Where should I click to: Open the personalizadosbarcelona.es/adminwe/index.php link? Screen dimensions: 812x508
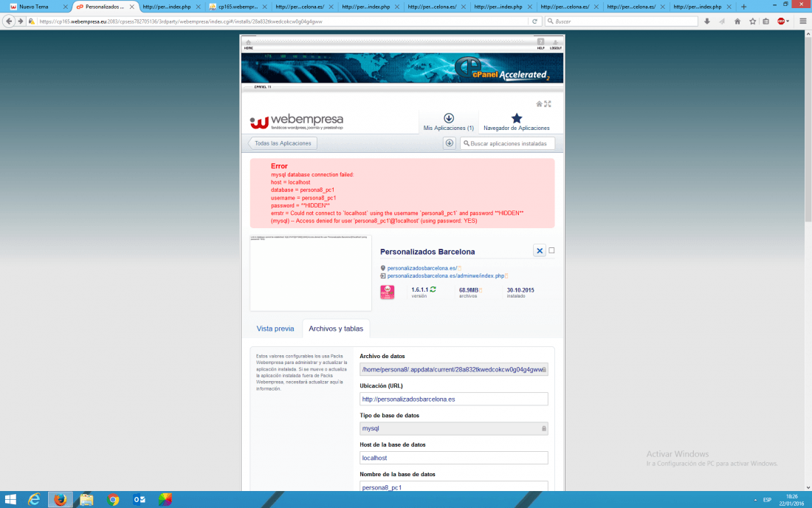446,276
